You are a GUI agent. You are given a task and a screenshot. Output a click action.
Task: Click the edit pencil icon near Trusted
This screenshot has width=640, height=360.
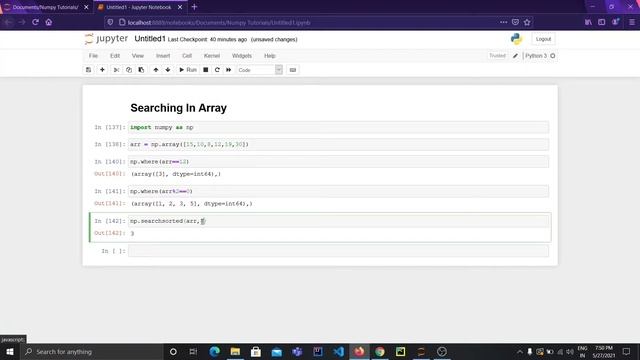[515, 56]
